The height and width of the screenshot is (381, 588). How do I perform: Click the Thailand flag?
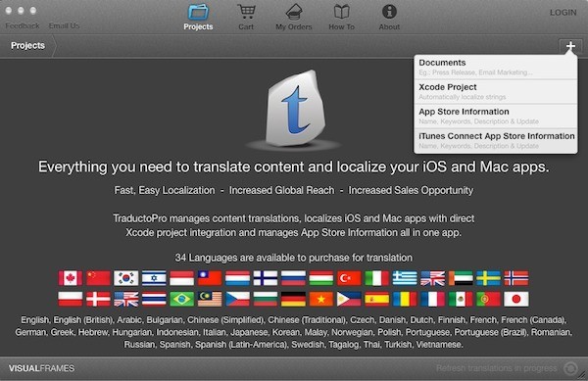point(154,300)
